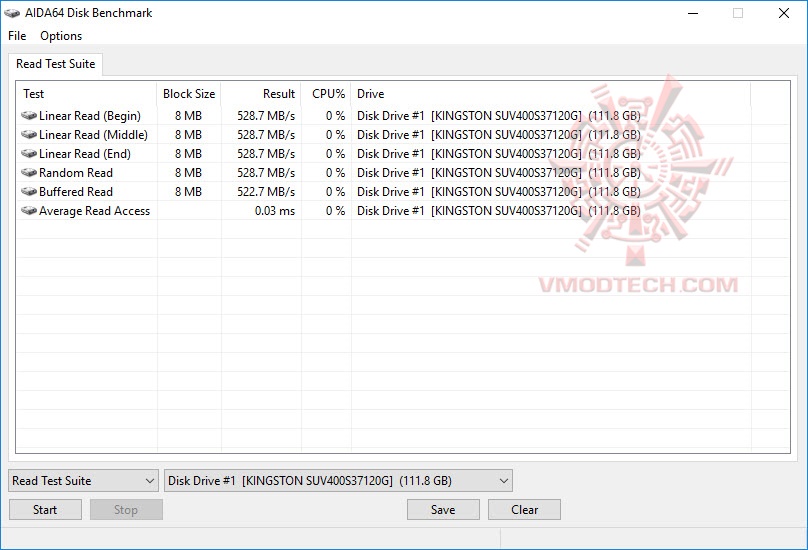Click the Linear Read (Middle) 8 MB block size
Screen dimensions: 808x550
click(188, 135)
